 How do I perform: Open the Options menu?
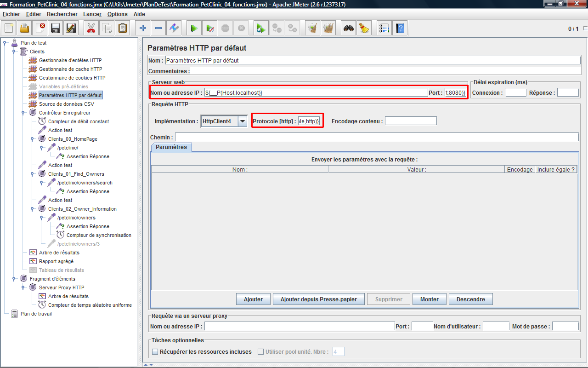(x=117, y=14)
